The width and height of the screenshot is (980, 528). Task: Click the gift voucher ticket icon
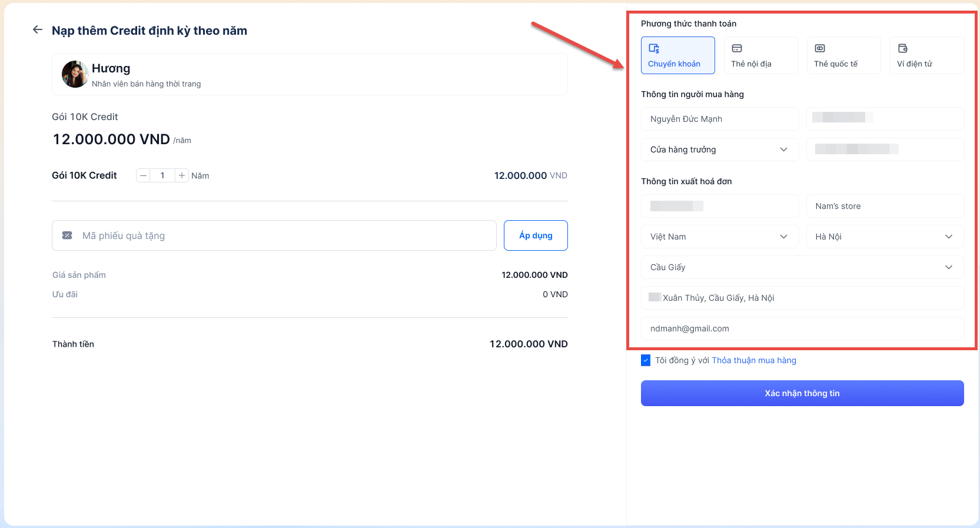click(67, 235)
